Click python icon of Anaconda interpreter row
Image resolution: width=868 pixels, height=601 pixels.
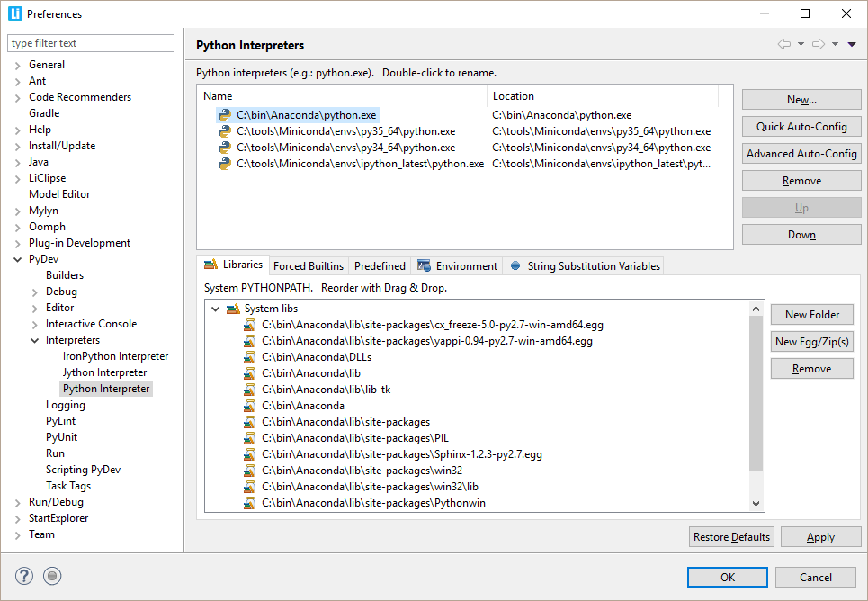pos(224,115)
